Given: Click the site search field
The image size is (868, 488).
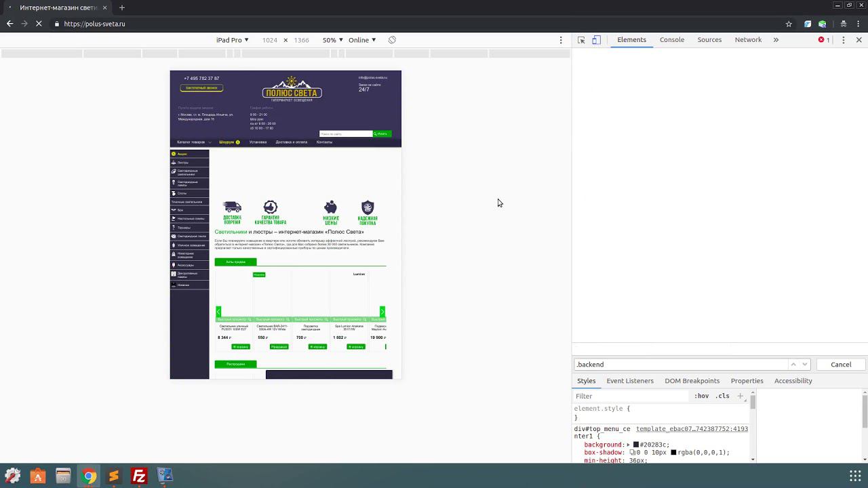Looking at the screenshot, I should pyautogui.click(x=346, y=134).
